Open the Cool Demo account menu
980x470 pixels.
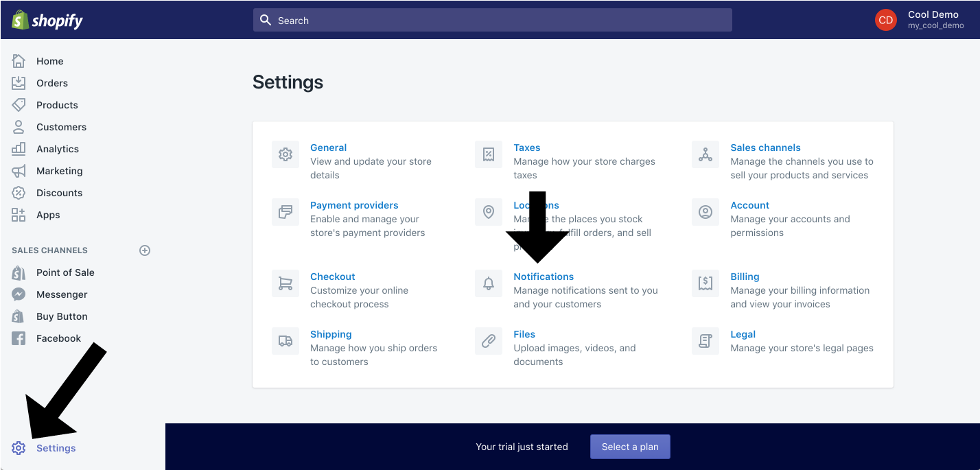click(x=920, y=20)
